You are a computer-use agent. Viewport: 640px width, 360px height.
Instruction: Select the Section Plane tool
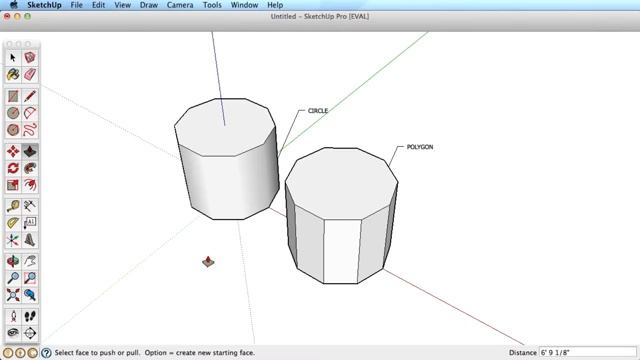(x=30, y=333)
